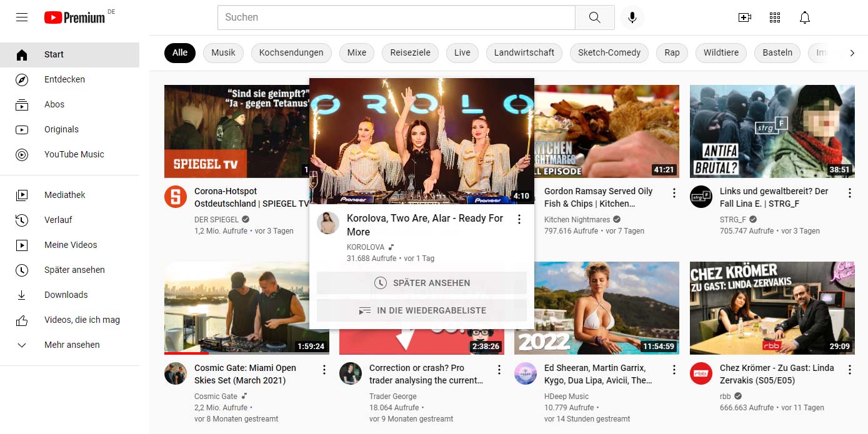Open Entdecken in the sidebar
This screenshot has height=434, width=868.
69,79
